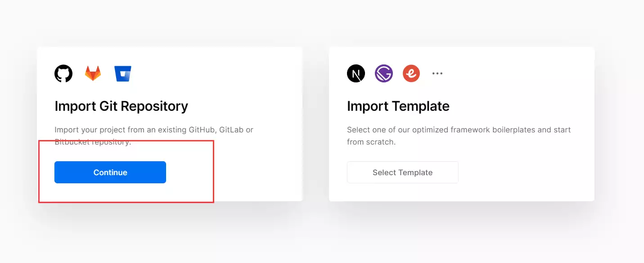
Task: Click the word "Repository" in the left heading
Action: click(x=154, y=106)
